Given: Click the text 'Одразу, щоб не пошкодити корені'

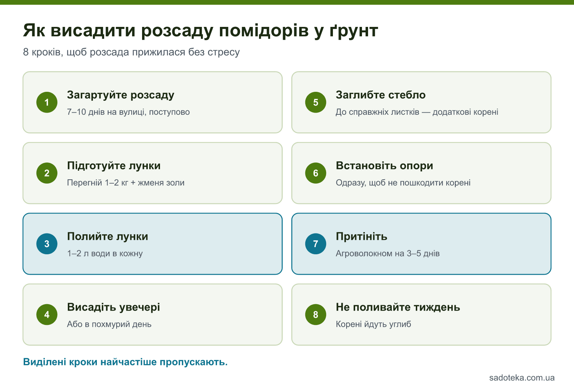Looking at the screenshot, I should point(403,183).
